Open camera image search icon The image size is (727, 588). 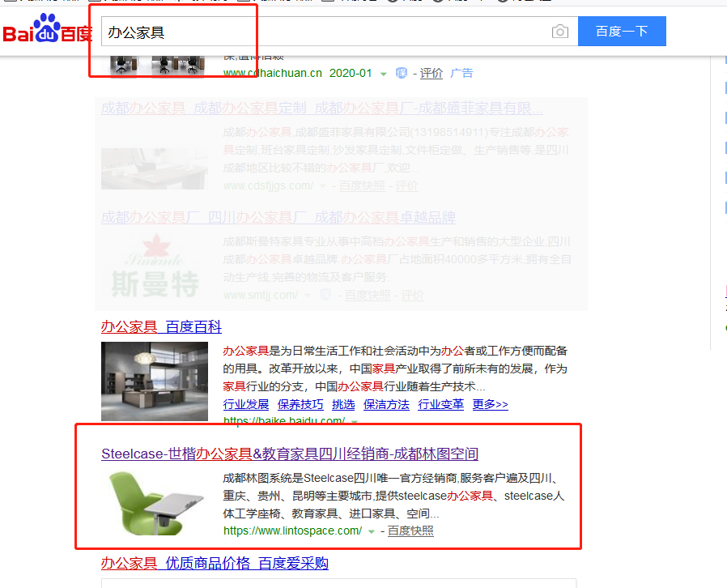point(559,32)
